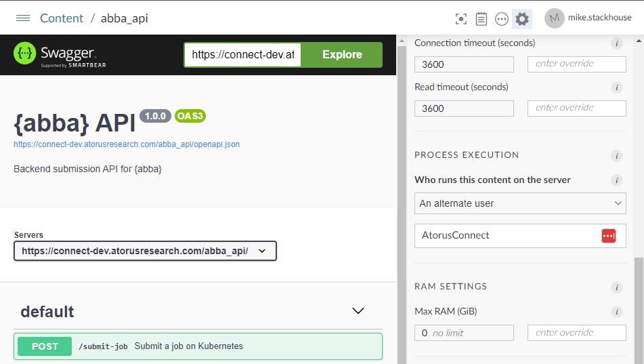
Task: Show info for Process Execution section
Action: 616,156
